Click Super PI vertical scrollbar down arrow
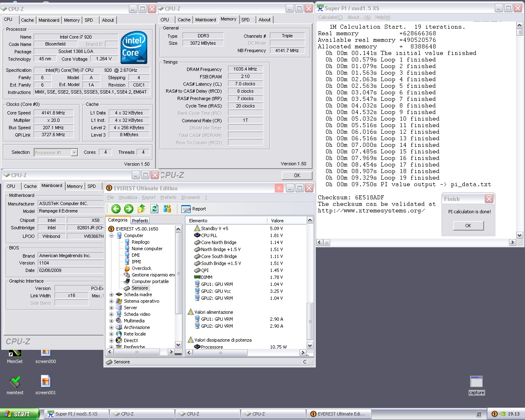The height and width of the screenshot is (420, 525). [520, 235]
